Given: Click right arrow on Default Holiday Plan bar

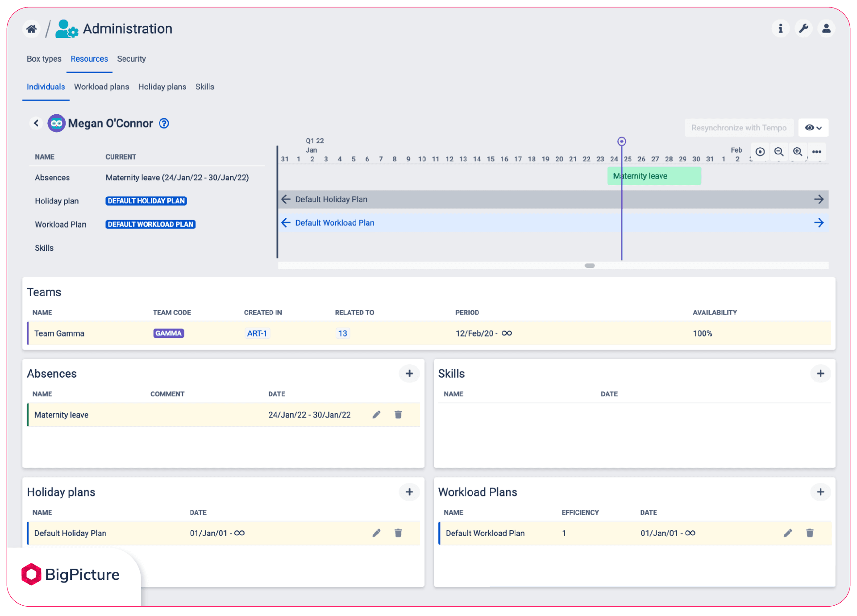Looking at the screenshot, I should coord(819,200).
